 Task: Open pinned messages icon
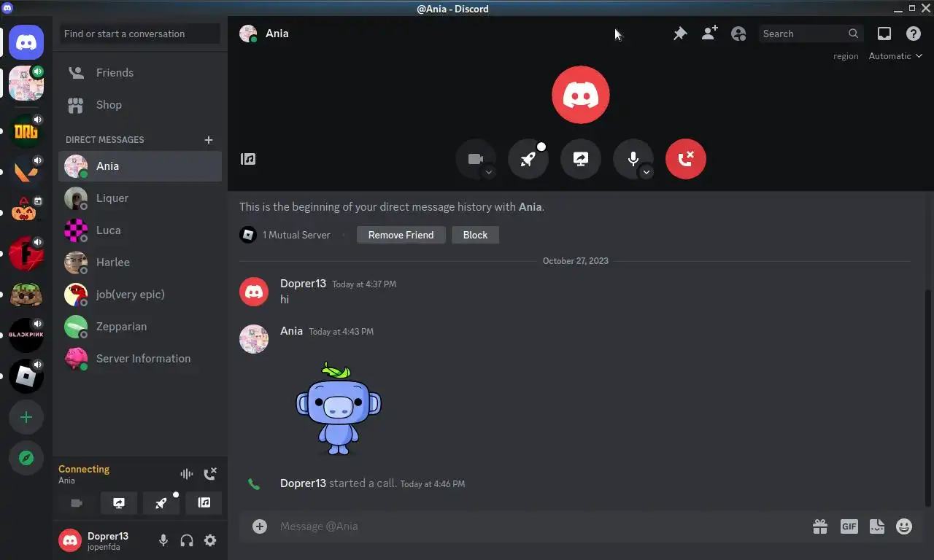[679, 34]
